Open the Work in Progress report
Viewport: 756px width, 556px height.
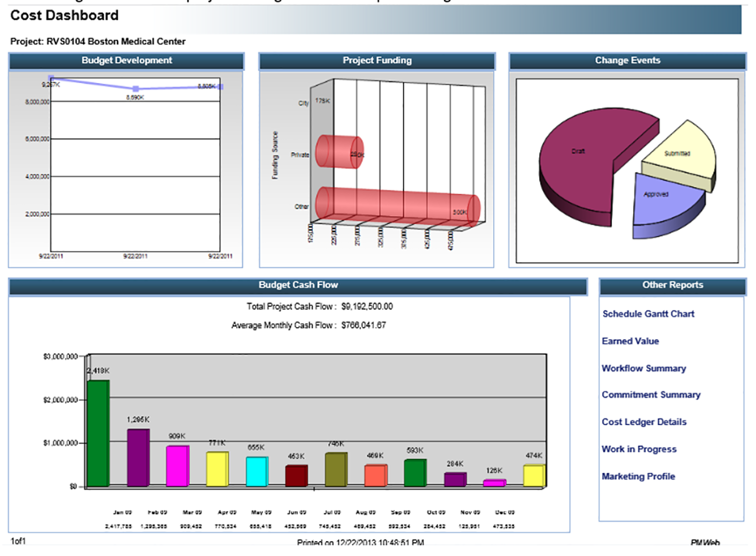click(x=639, y=449)
